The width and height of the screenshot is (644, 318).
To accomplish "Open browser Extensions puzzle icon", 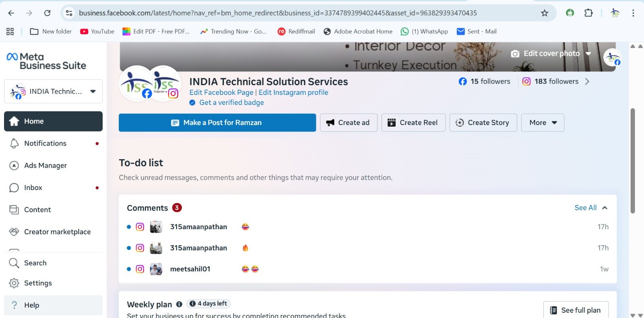I will [x=588, y=13].
